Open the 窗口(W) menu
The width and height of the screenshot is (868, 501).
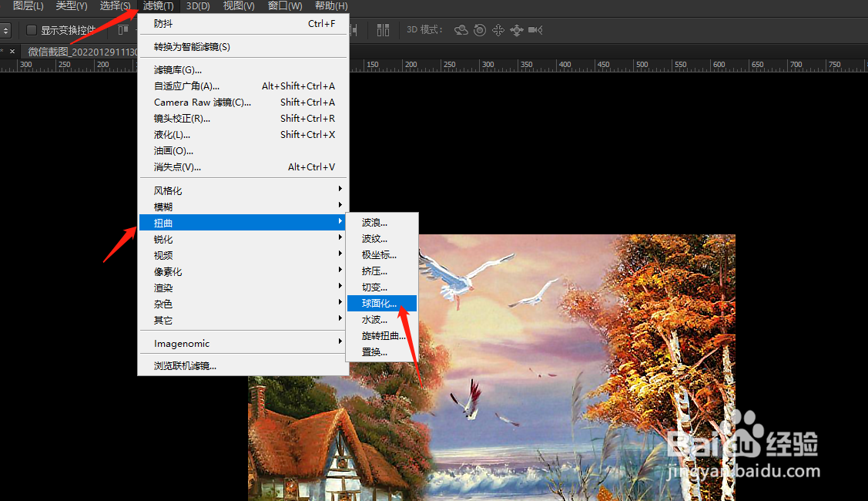click(284, 6)
